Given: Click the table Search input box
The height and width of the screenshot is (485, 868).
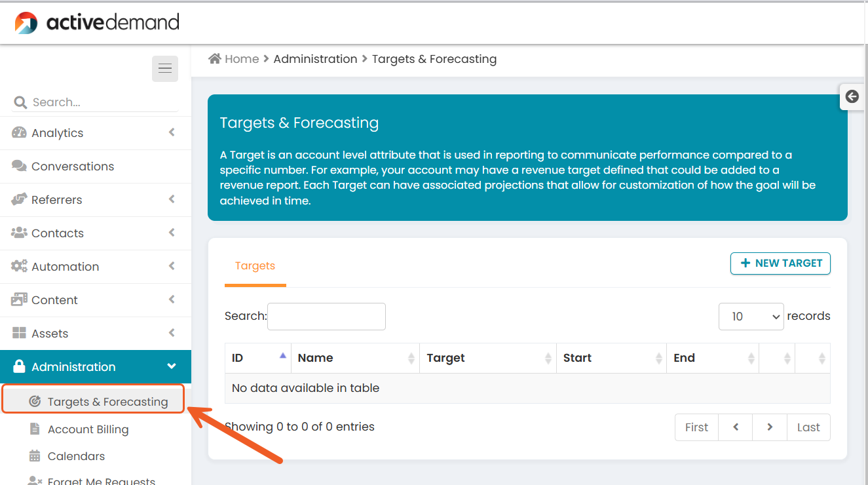Looking at the screenshot, I should tap(326, 317).
